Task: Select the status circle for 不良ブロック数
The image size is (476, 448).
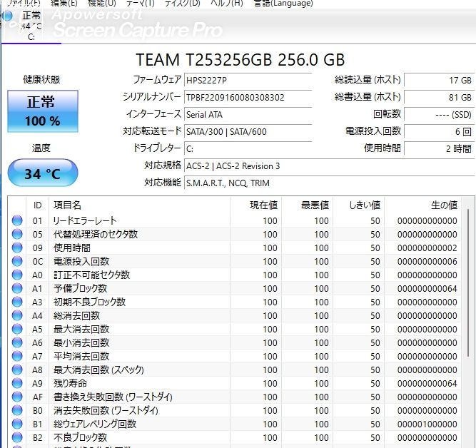Action: (x=17, y=437)
